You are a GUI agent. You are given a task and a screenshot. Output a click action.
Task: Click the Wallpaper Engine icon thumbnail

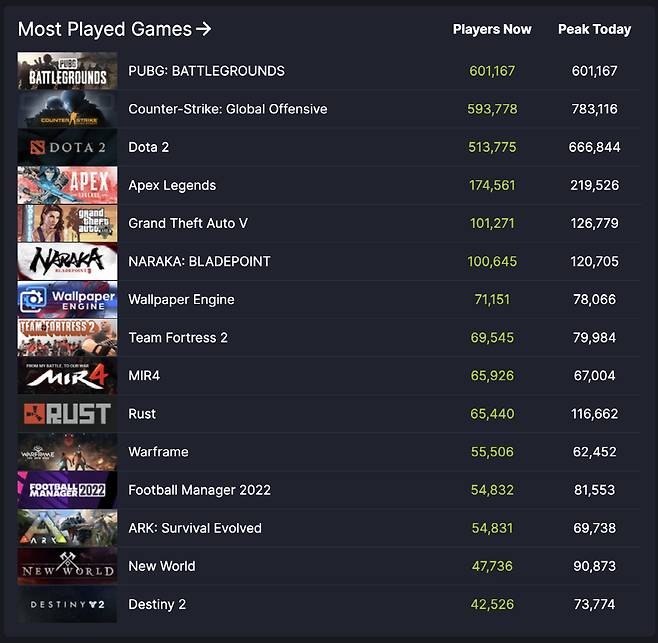pos(67,299)
